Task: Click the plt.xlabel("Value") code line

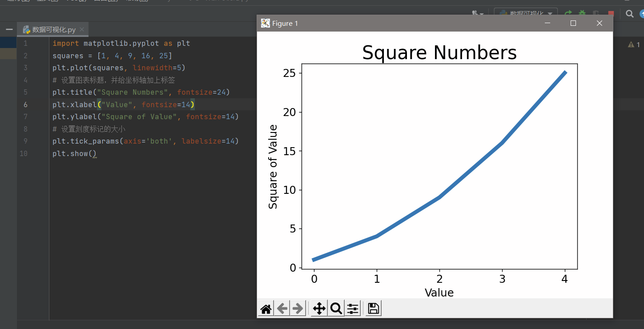Action: [x=124, y=104]
